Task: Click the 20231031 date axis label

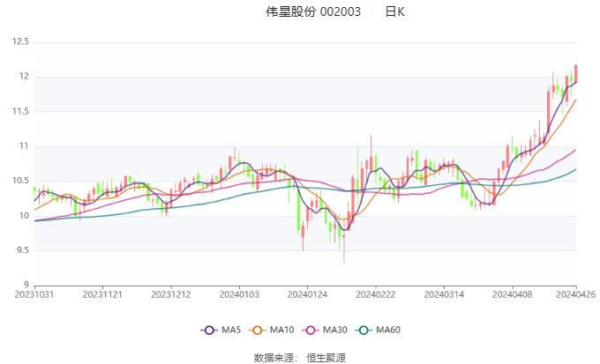Action: pos(34,294)
